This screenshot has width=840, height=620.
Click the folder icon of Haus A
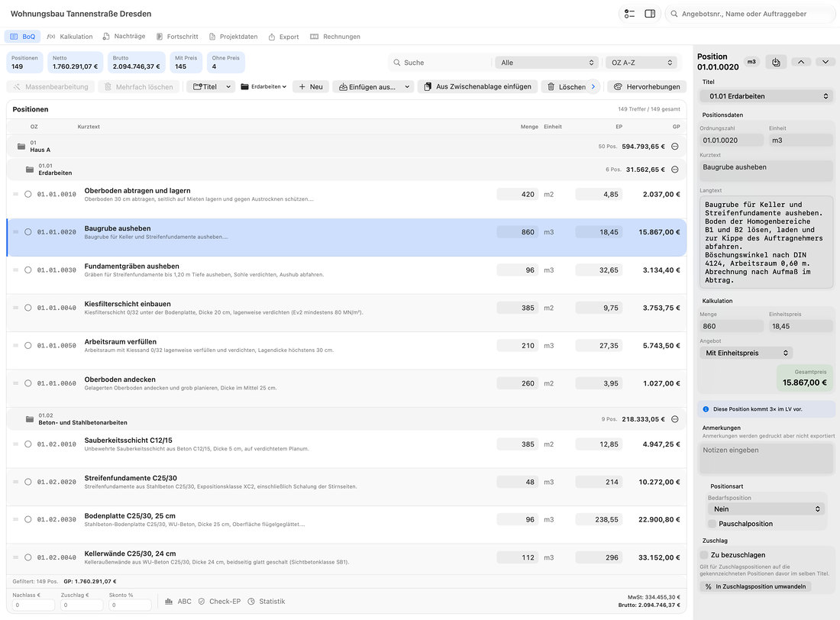[x=21, y=147]
